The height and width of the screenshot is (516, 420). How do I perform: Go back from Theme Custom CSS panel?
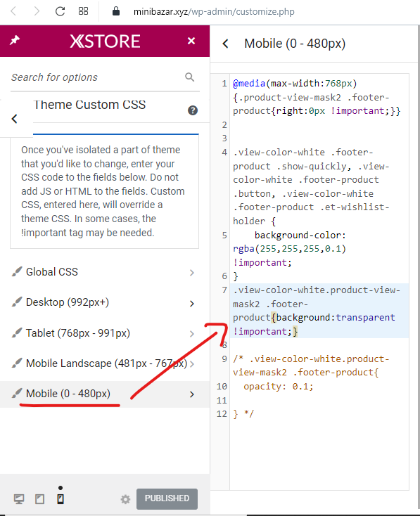pos(15,119)
